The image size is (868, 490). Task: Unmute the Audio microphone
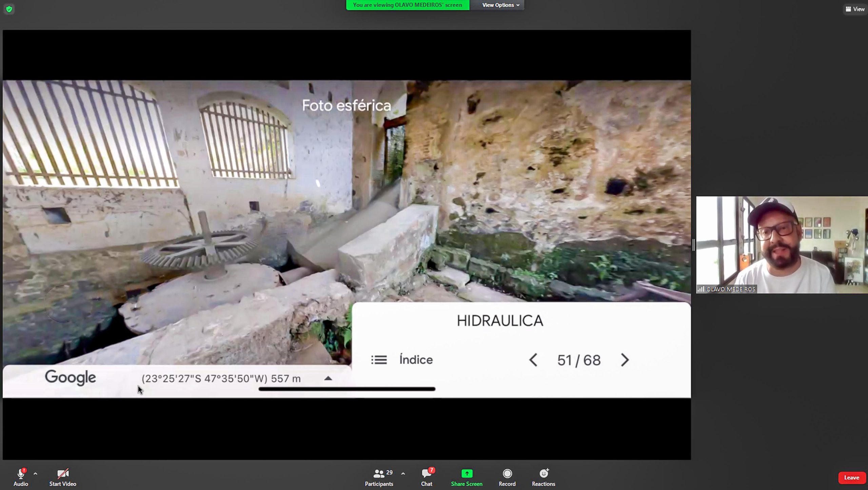(x=20, y=473)
